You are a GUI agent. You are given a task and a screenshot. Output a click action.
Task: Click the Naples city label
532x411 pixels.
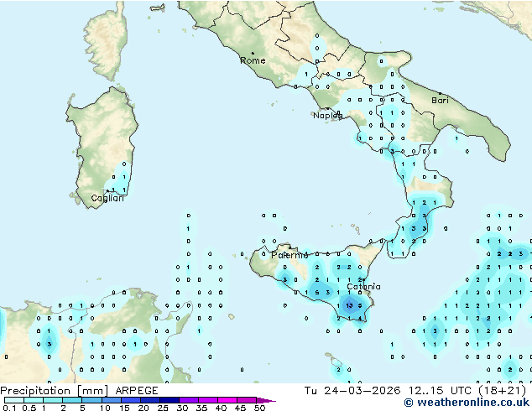click(328, 116)
